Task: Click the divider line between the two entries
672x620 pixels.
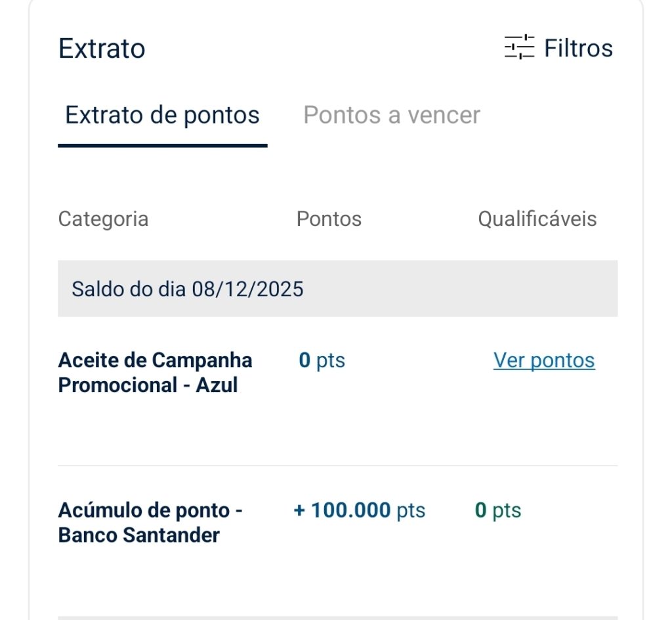Action: (337, 466)
